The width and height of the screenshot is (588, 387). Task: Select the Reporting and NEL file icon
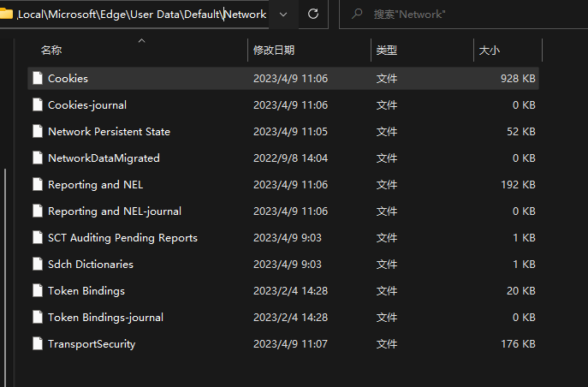38,184
